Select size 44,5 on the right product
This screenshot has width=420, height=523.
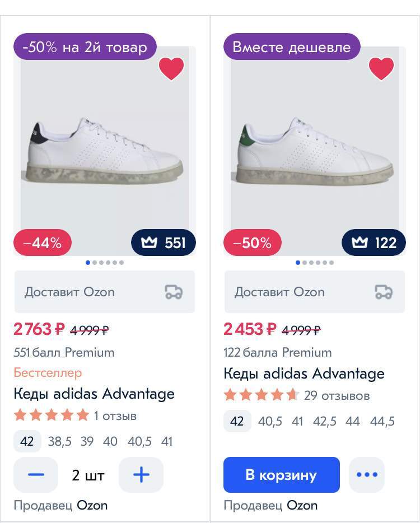click(382, 421)
